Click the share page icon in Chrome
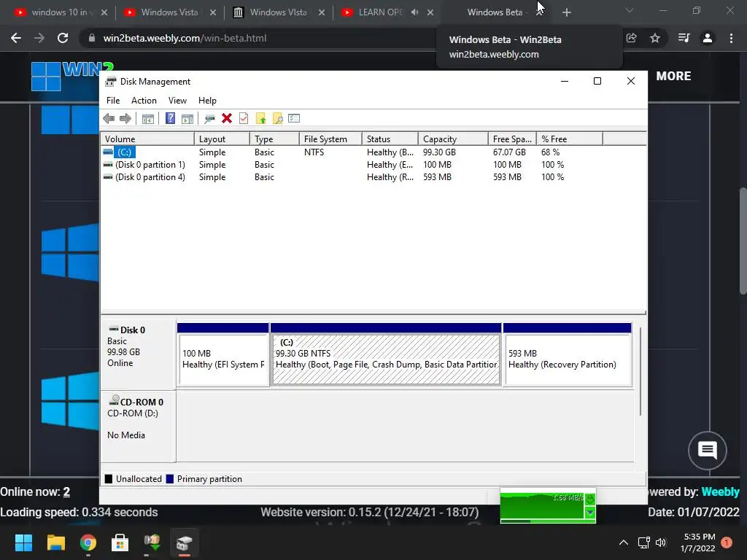747x560 pixels. point(632,38)
